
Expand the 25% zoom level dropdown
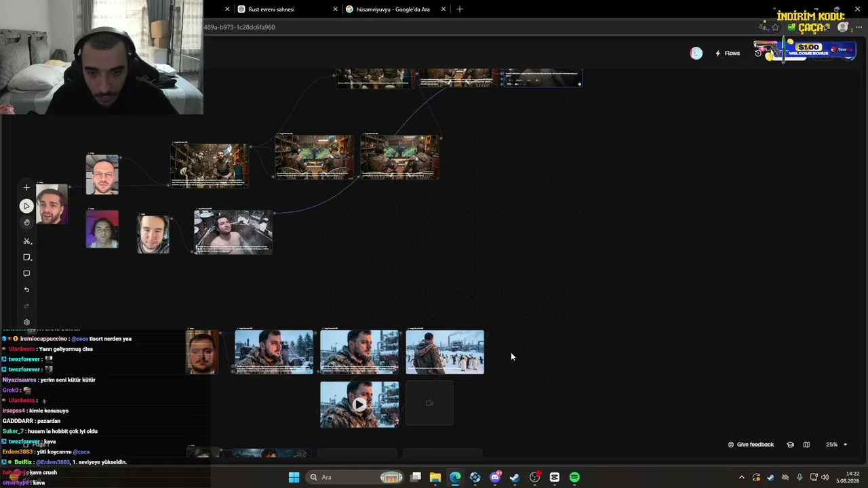[836, 445]
